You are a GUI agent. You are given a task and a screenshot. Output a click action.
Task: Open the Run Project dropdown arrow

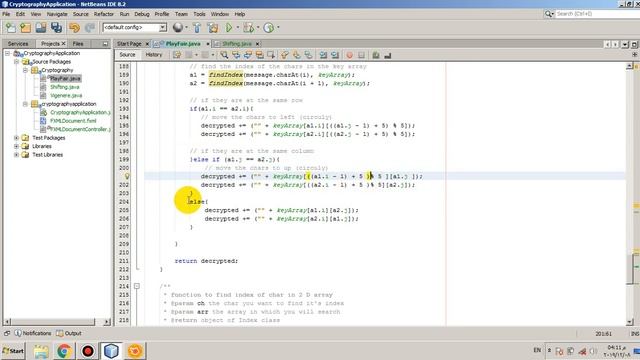238,28
